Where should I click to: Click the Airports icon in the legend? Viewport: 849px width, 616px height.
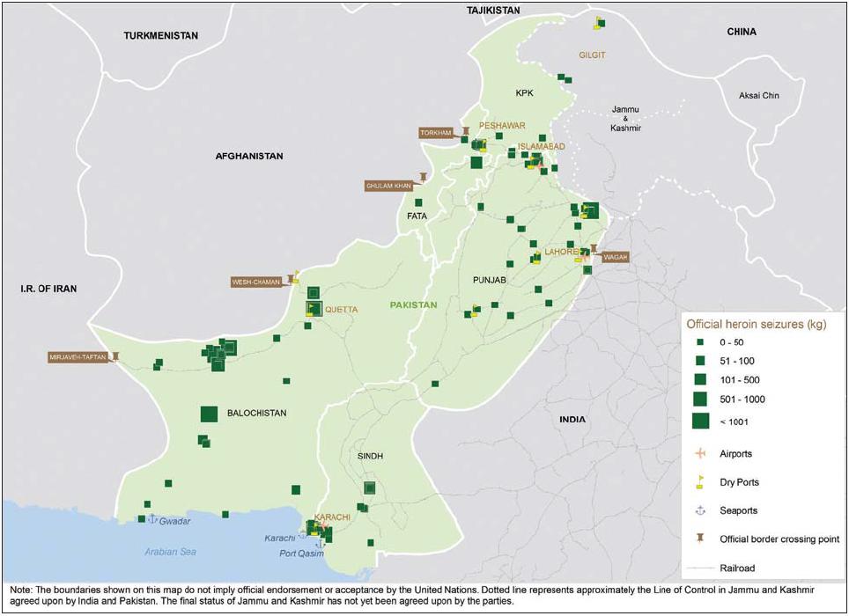700,454
